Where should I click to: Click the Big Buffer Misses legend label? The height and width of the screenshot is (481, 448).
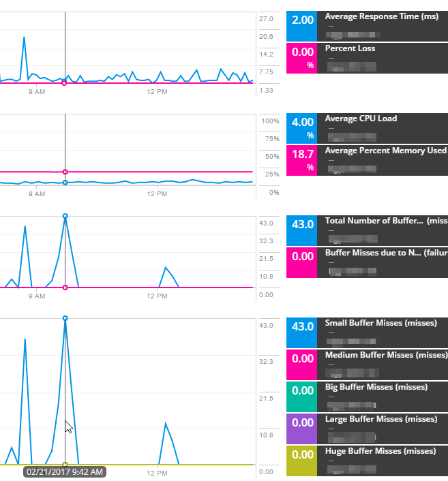click(x=376, y=387)
